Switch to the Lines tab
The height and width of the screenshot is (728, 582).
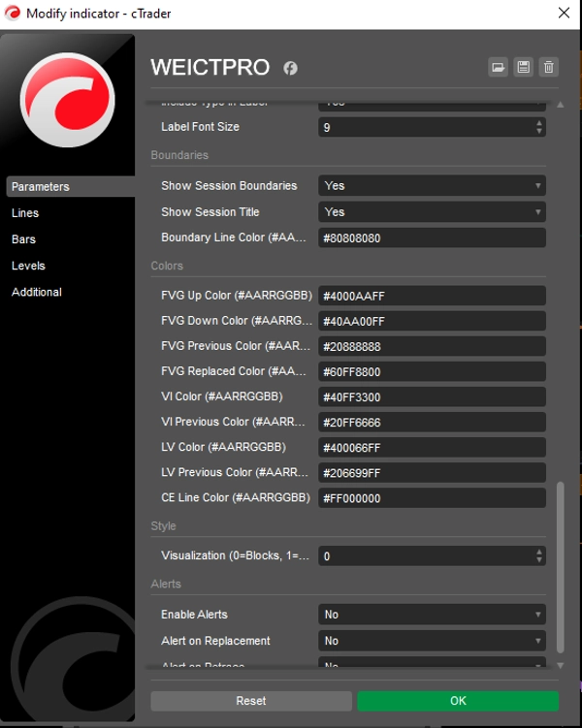click(x=25, y=213)
